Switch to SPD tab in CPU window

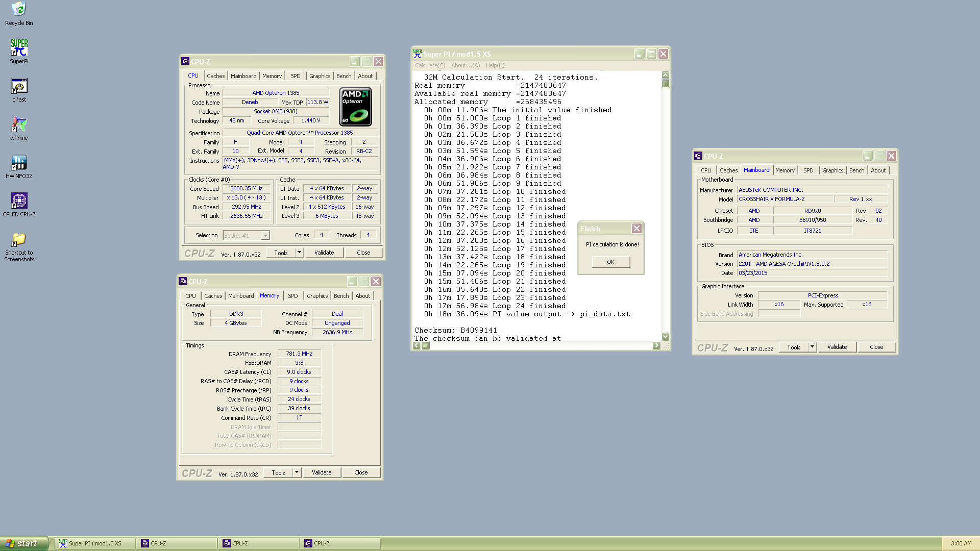click(x=296, y=76)
